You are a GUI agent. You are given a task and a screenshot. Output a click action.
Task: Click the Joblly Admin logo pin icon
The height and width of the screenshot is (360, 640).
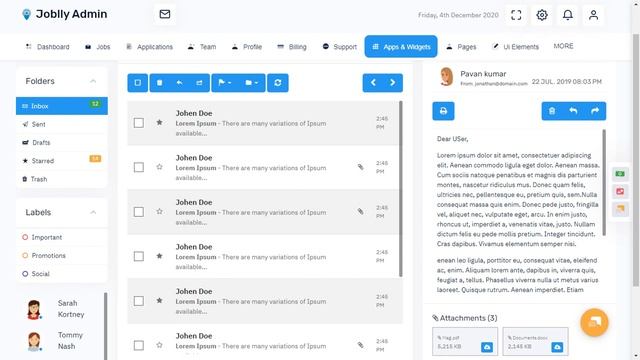pos(27,15)
